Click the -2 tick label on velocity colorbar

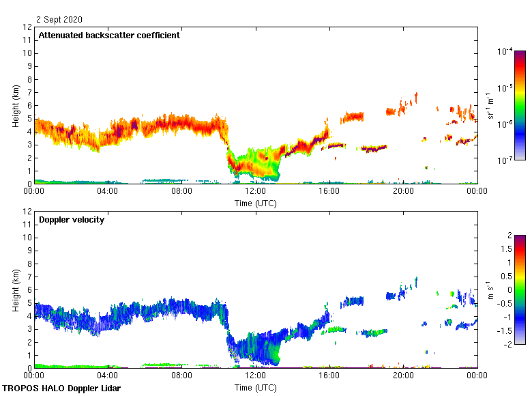pyautogui.click(x=507, y=344)
